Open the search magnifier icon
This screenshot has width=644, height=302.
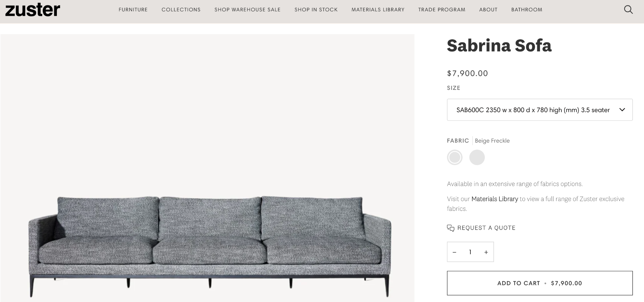(x=628, y=10)
